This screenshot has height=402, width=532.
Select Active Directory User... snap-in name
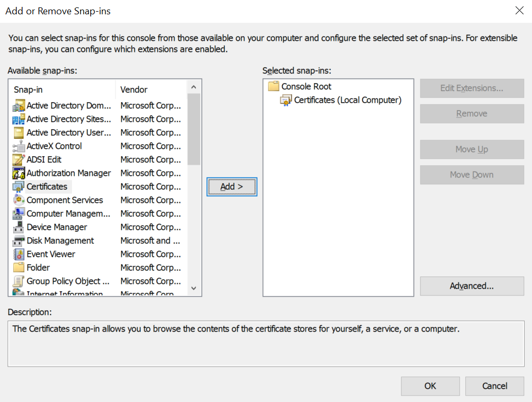coord(69,132)
